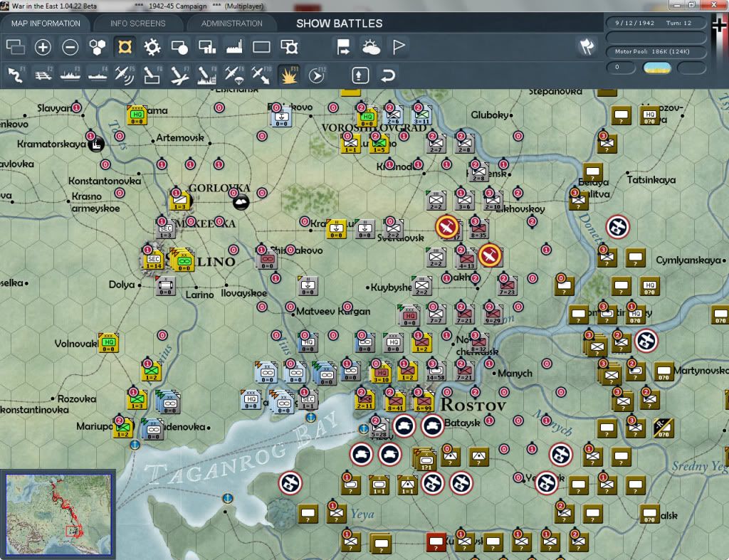Select the yellow HQ counter at Volnovakha

pos(108,343)
